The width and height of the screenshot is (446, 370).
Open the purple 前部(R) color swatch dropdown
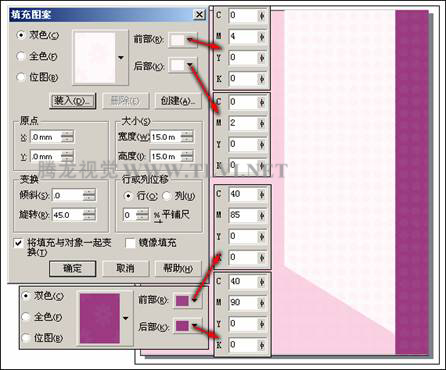pos(187,301)
